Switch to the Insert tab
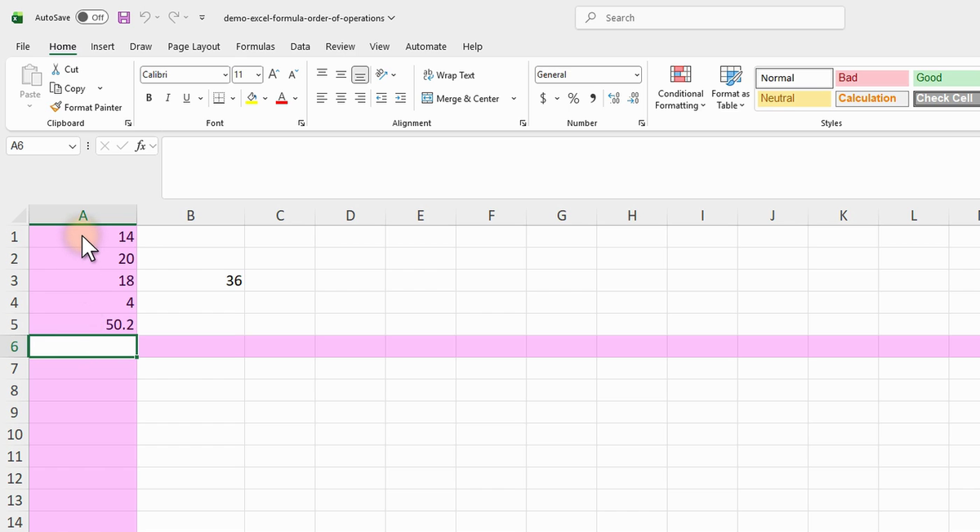The image size is (980, 532). point(102,47)
